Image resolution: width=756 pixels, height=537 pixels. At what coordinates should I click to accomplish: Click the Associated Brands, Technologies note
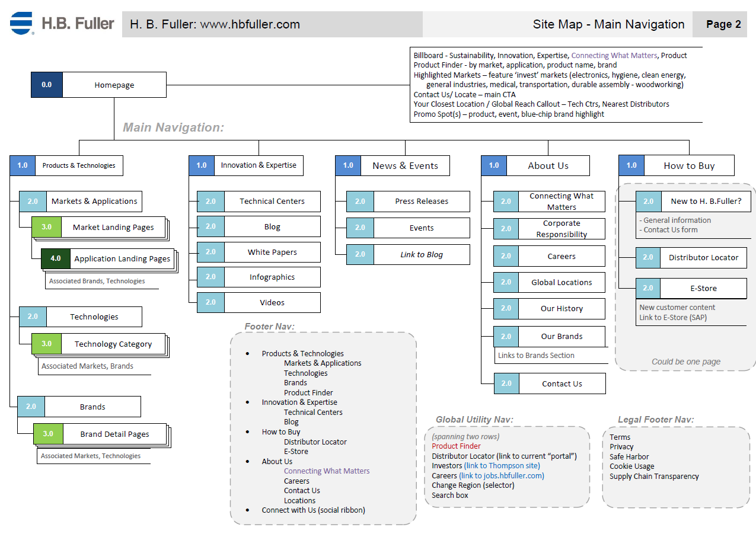pyautogui.click(x=97, y=281)
